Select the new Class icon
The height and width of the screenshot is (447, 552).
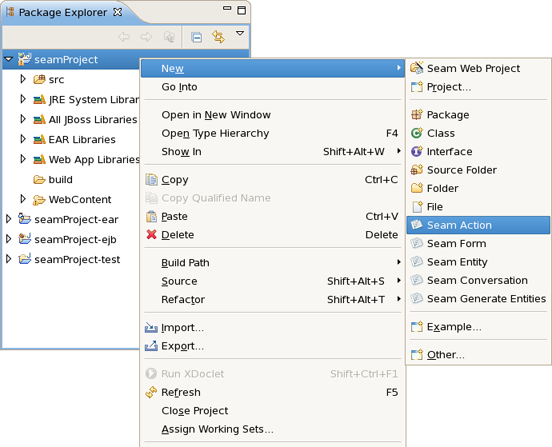click(x=417, y=133)
